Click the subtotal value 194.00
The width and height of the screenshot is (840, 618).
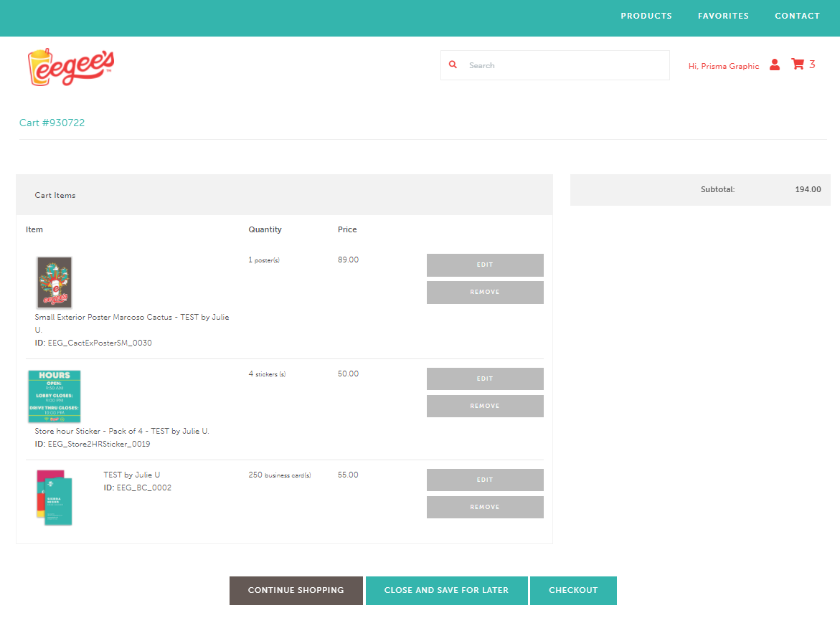(x=808, y=189)
